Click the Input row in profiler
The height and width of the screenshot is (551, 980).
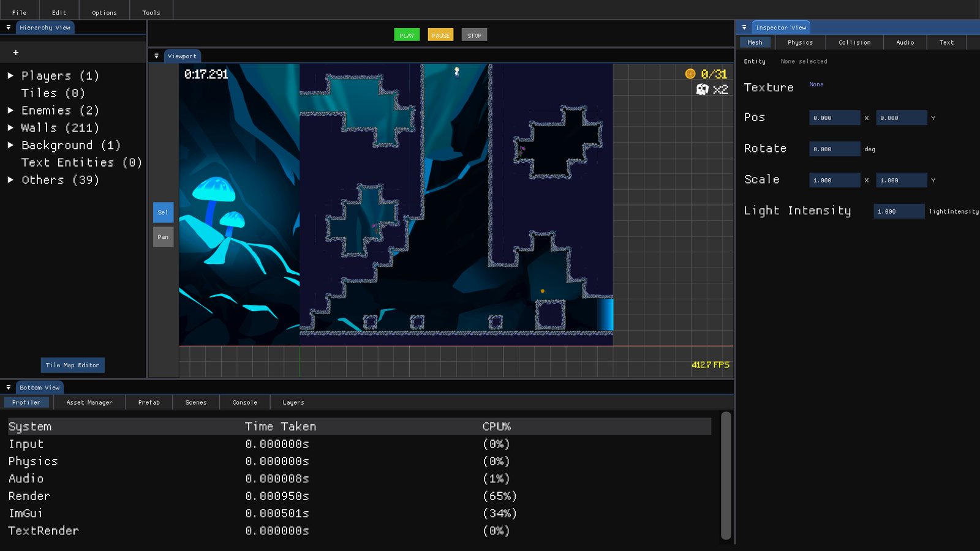360,444
